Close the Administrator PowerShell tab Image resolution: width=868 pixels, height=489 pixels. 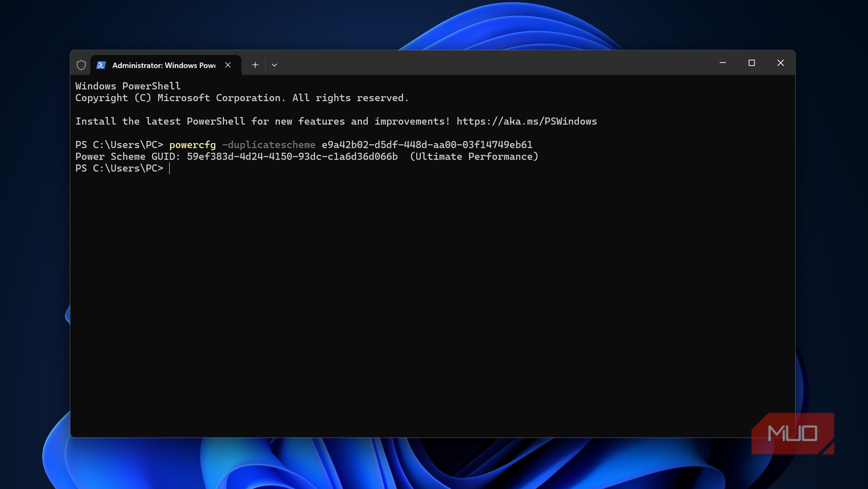(228, 65)
